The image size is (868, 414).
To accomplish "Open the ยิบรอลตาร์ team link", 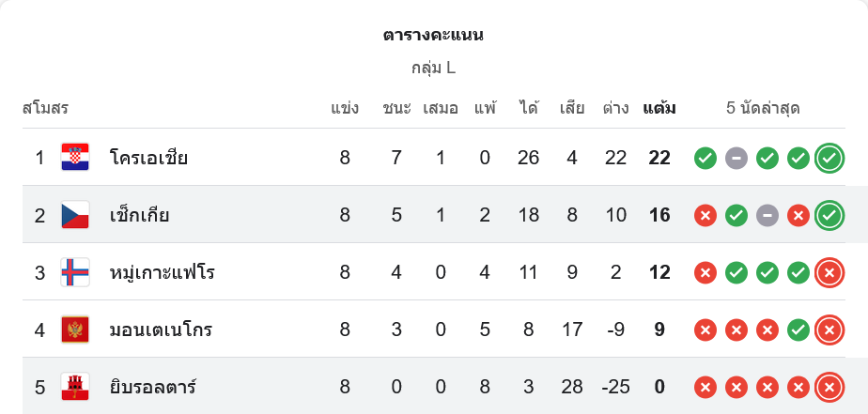I will (152, 387).
